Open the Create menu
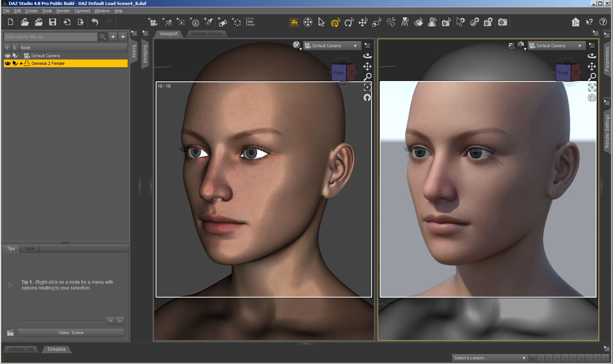 pos(32,11)
